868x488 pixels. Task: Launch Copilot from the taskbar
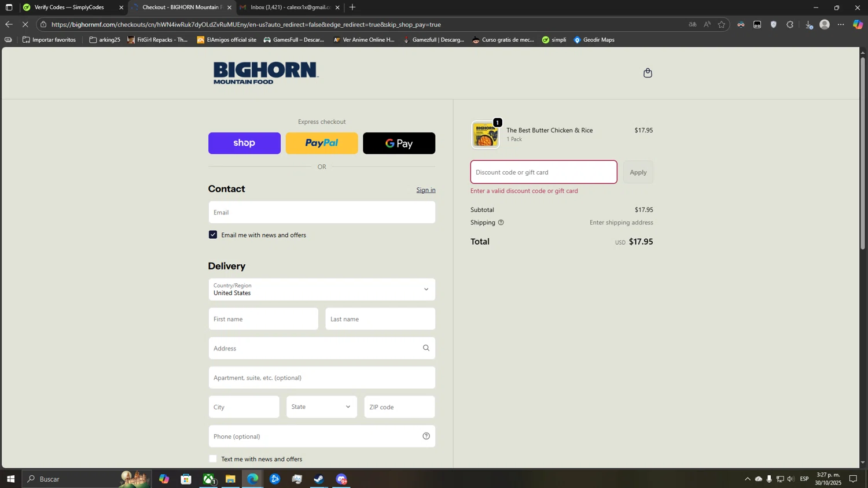(x=164, y=479)
